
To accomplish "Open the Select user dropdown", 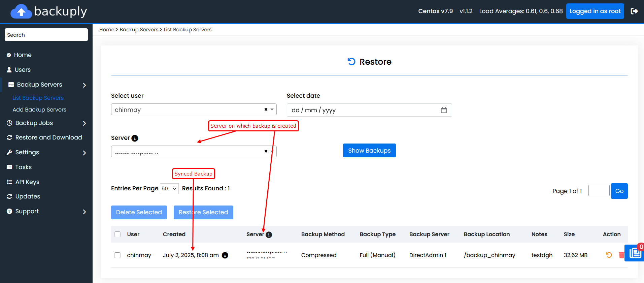I will tap(194, 109).
